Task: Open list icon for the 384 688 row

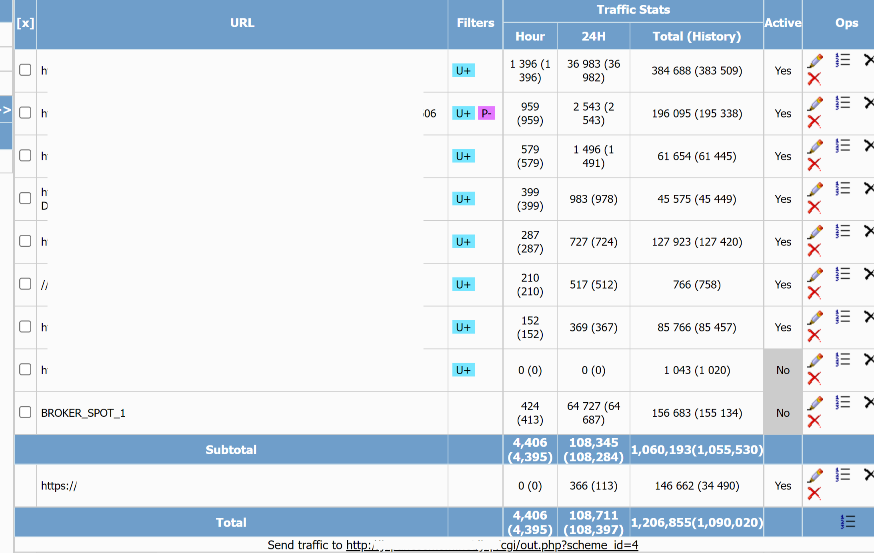Action: pyautogui.click(x=843, y=60)
